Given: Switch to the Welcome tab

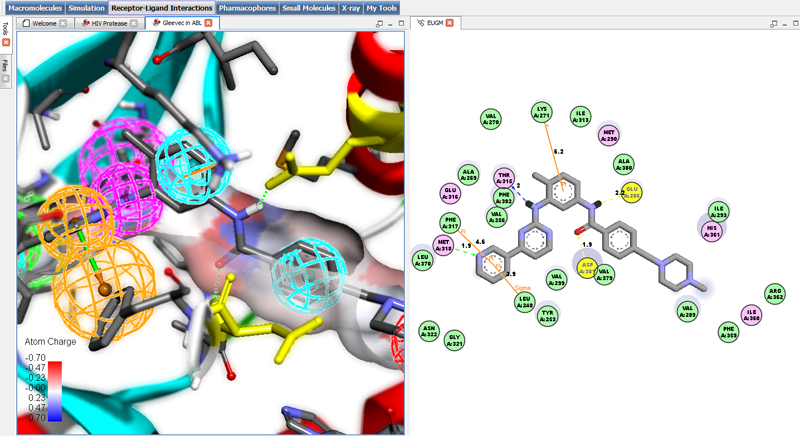Looking at the screenshot, I should pyautogui.click(x=39, y=22).
